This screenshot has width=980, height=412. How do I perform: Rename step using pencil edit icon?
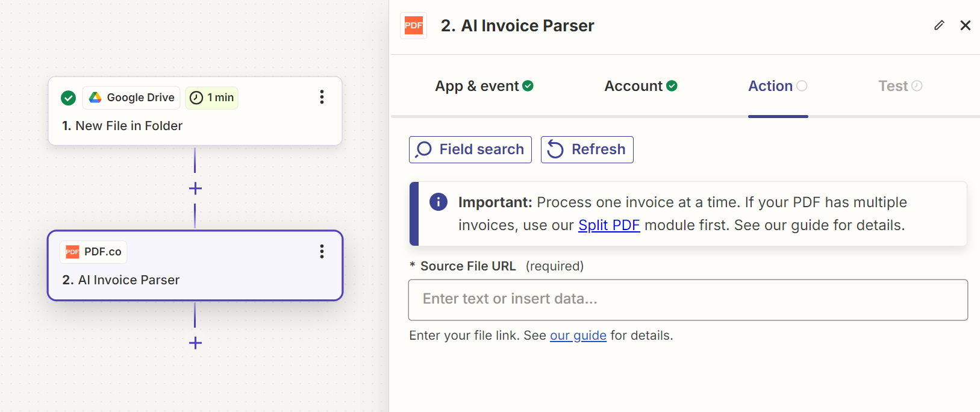[939, 25]
